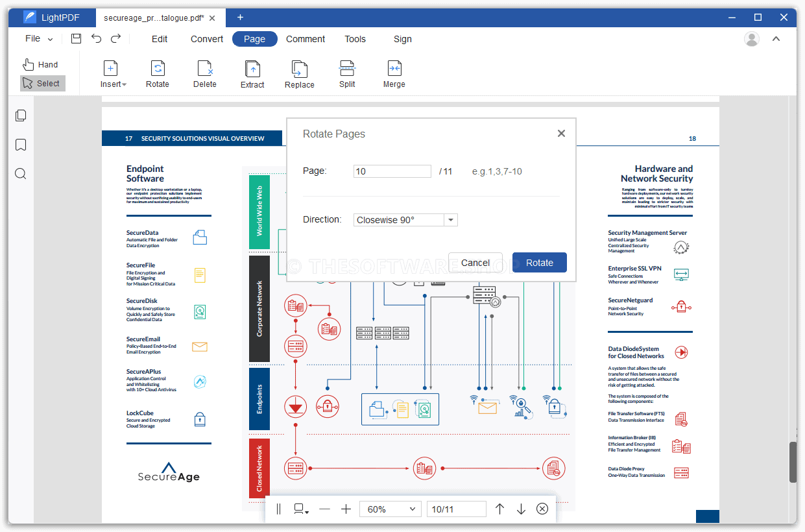Viewport: 805px width, 532px height.
Task: Go to the previous page arrow
Action: pyautogui.click(x=499, y=509)
